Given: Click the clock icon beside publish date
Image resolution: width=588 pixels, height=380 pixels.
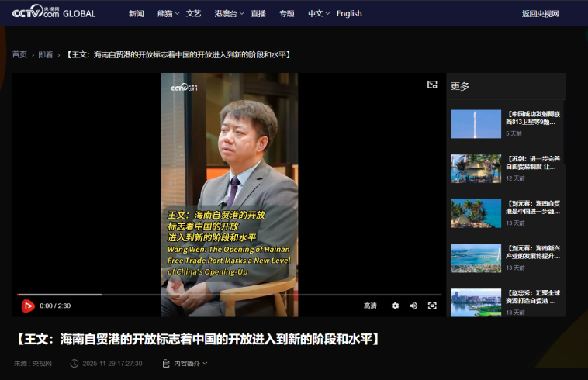Looking at the screenshot, I should click(x=74, y=363).
